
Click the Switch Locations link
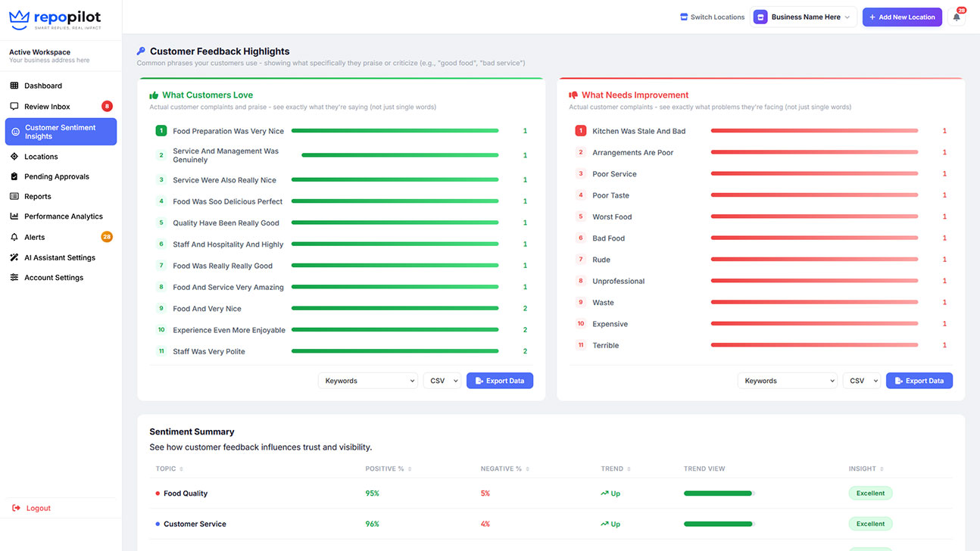pos(713,17)
